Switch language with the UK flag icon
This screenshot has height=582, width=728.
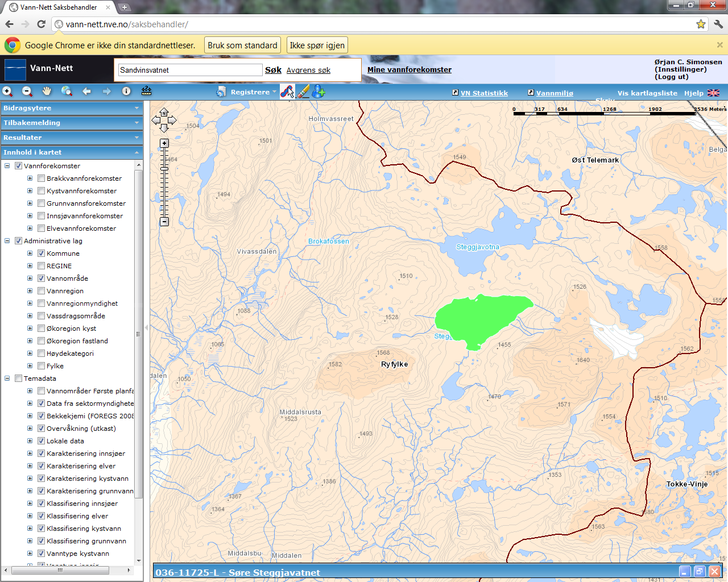(x=713, y=93)
